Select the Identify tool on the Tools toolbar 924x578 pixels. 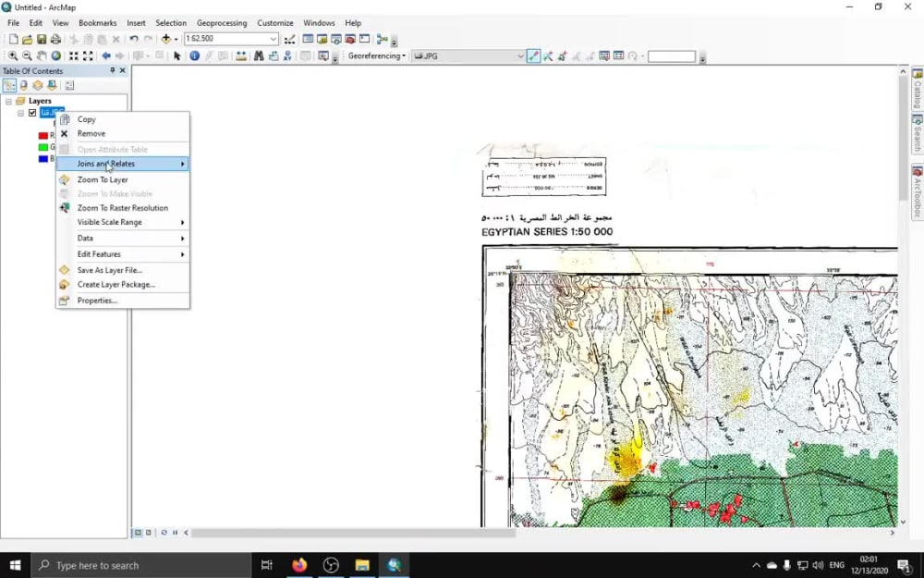pyautogui.click(x=195, y=55)
